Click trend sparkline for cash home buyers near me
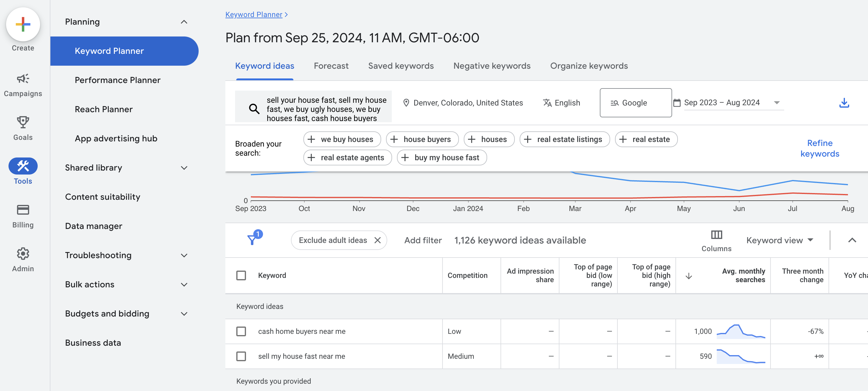The height and width of the screenshot is (391, 868). [741, 332]
